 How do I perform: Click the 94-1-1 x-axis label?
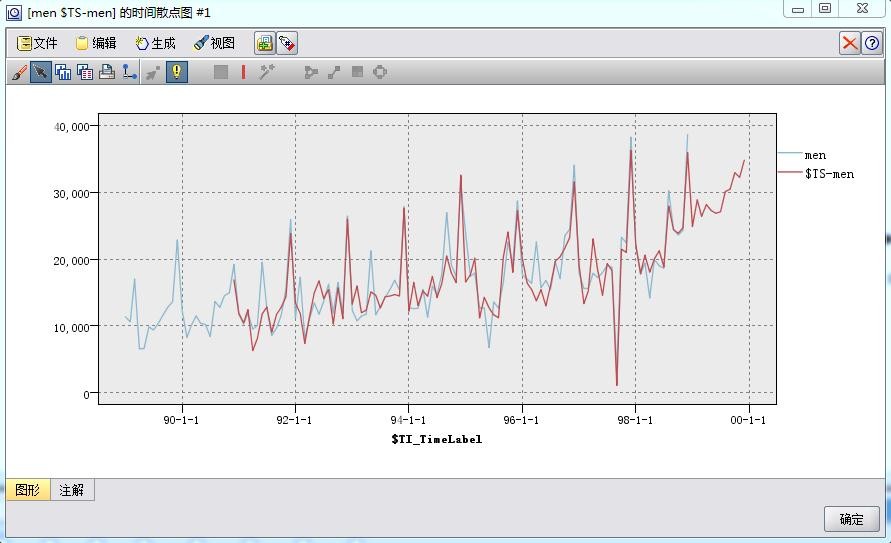tap(408, 420)
